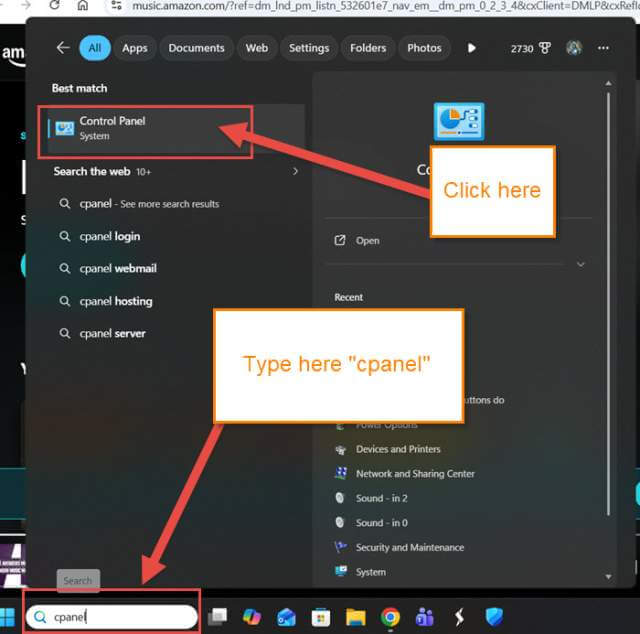Open site information icon in address bar
640x634 pixels.
tap(117, 5)
